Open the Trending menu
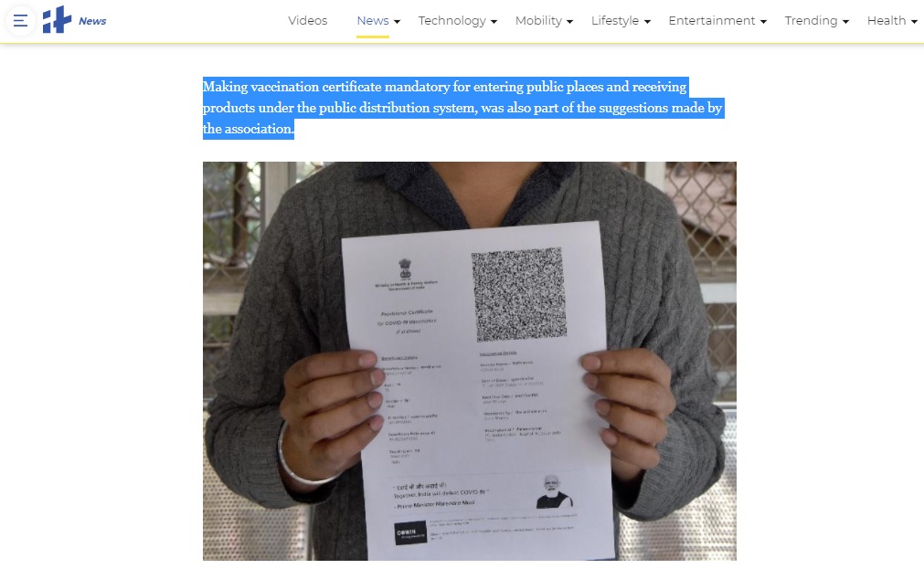The image size is (924, 569). click(x=811, y=21)
